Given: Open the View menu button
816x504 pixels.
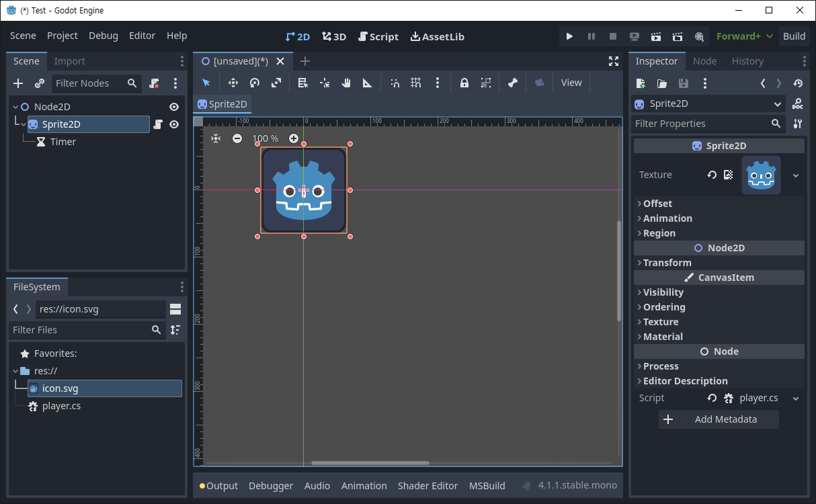Looking at the screenshot, I should (571, 83).
